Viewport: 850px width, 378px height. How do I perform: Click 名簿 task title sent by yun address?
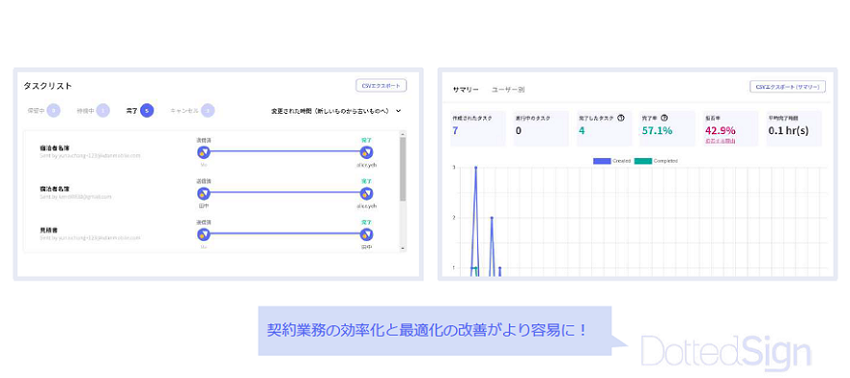(55, 148)
